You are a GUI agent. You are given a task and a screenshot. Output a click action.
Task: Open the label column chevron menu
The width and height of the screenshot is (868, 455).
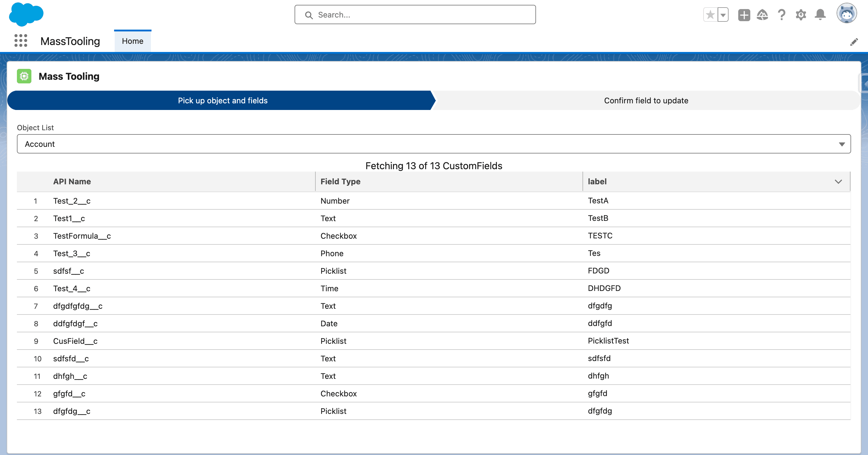pos(838,182)
